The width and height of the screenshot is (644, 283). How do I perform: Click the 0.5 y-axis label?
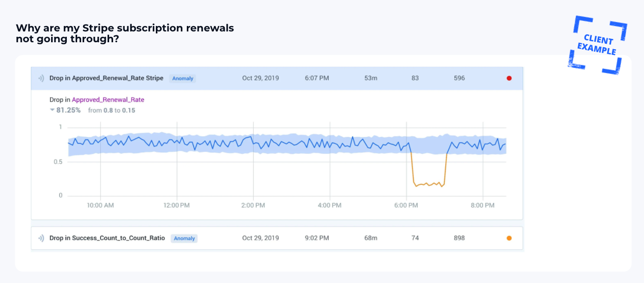pos(58,162)
